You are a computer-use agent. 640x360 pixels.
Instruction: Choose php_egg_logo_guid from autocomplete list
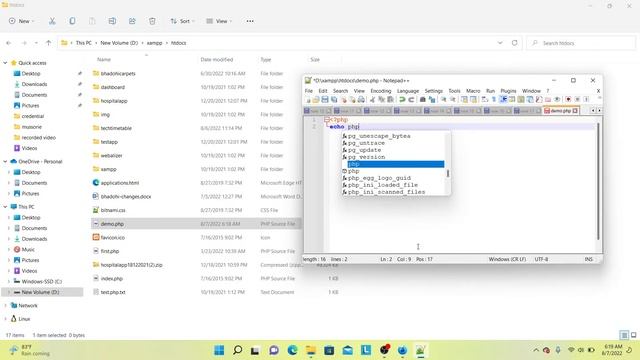pyautogui.click(x=379, y=178)
